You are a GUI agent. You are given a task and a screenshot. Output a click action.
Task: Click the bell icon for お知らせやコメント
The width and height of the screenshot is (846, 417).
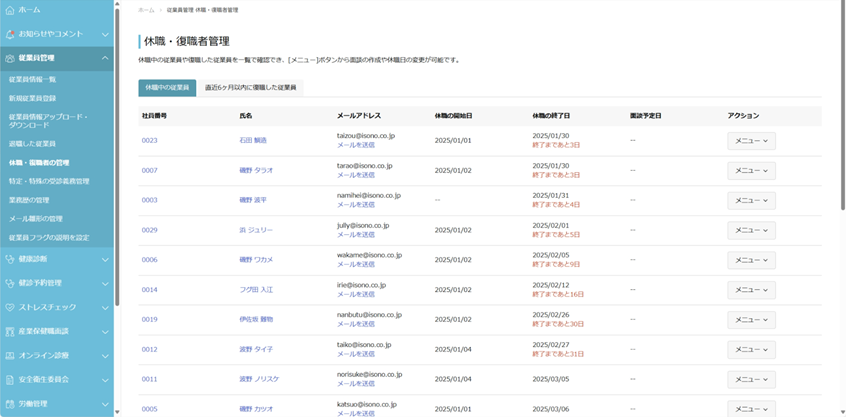9,34
